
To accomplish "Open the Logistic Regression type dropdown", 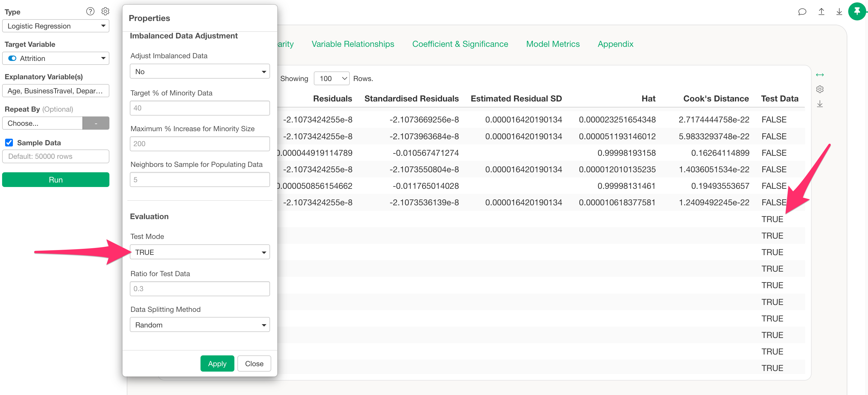I will pos(55,26).
